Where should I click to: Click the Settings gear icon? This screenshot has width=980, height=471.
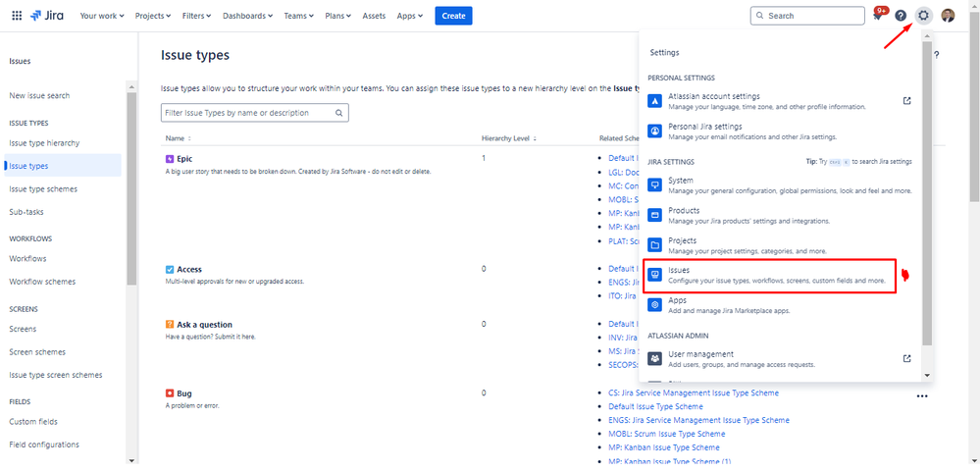[923, 16]
